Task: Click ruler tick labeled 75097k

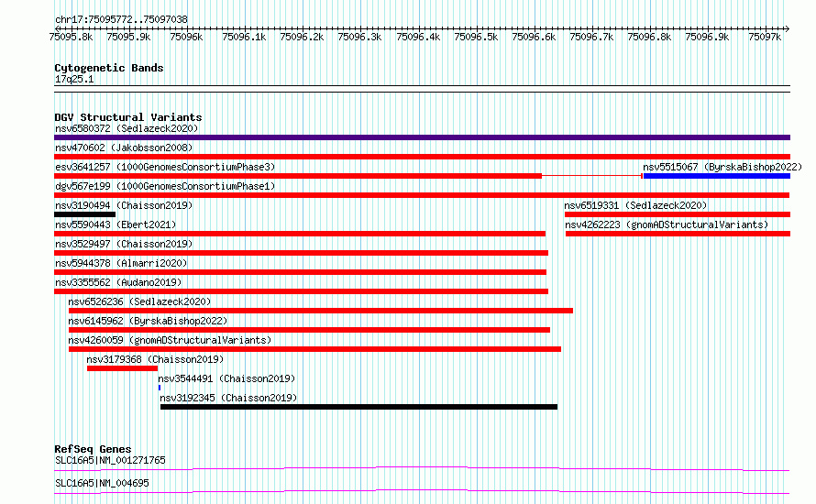Action: (765, 37)
